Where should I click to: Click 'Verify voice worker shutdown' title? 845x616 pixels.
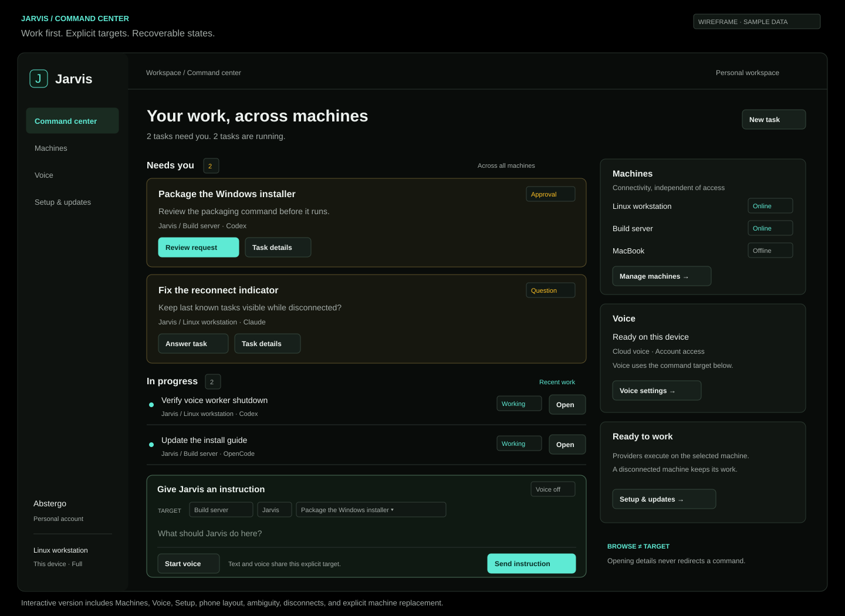(x=214, y=400)
